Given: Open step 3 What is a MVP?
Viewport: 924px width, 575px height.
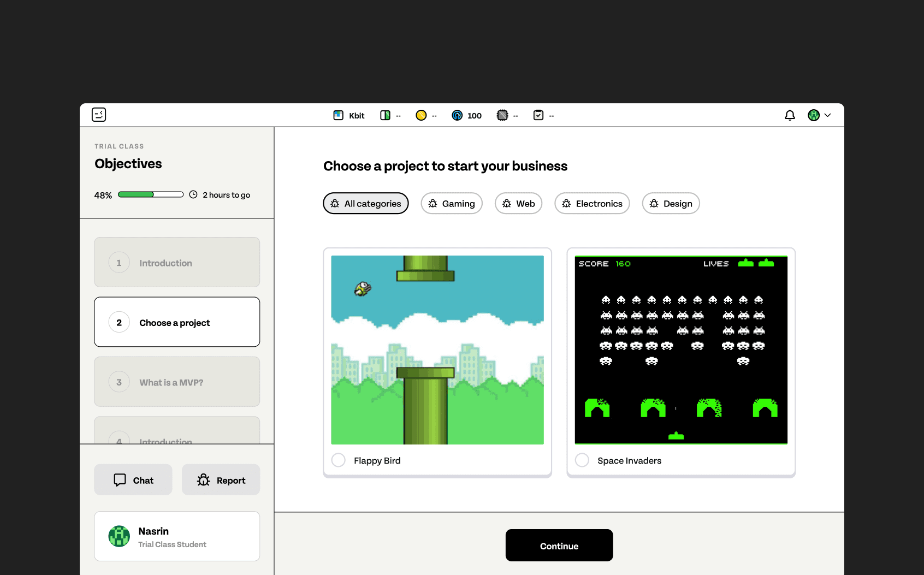Looking at the screenshot, I should tap(177, 382).
